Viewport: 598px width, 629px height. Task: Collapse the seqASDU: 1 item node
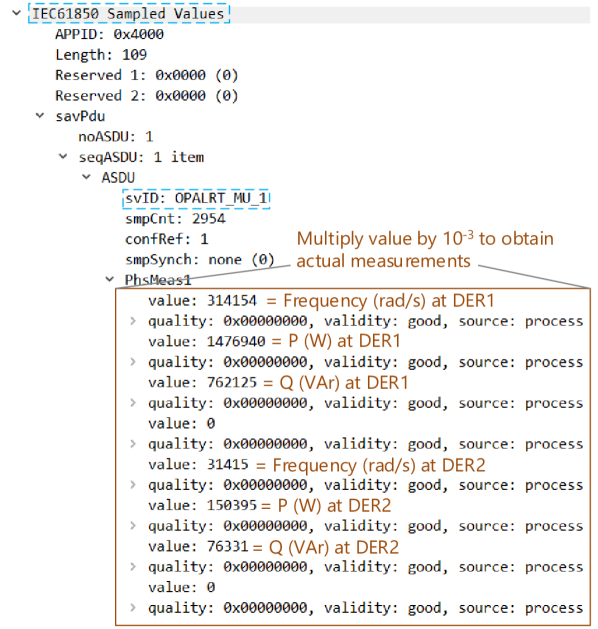pyautogui.click(x=63, y=156)
